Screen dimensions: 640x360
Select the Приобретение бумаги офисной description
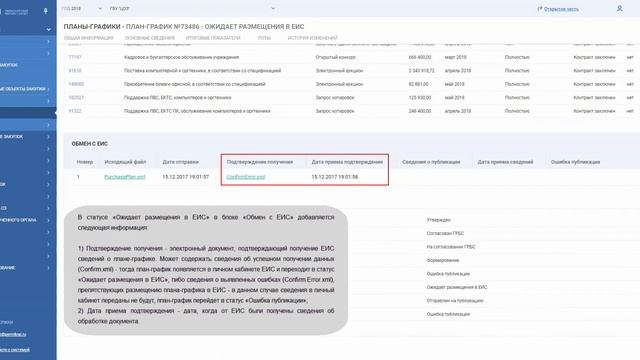pos(195,84)
